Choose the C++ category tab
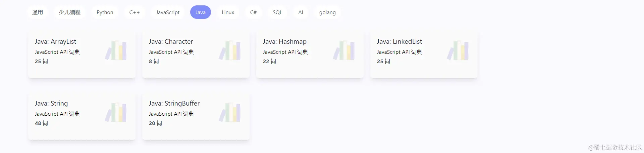The width and height of the screenshot is (644, 153). pyautogui.click(x=135, y=12)
